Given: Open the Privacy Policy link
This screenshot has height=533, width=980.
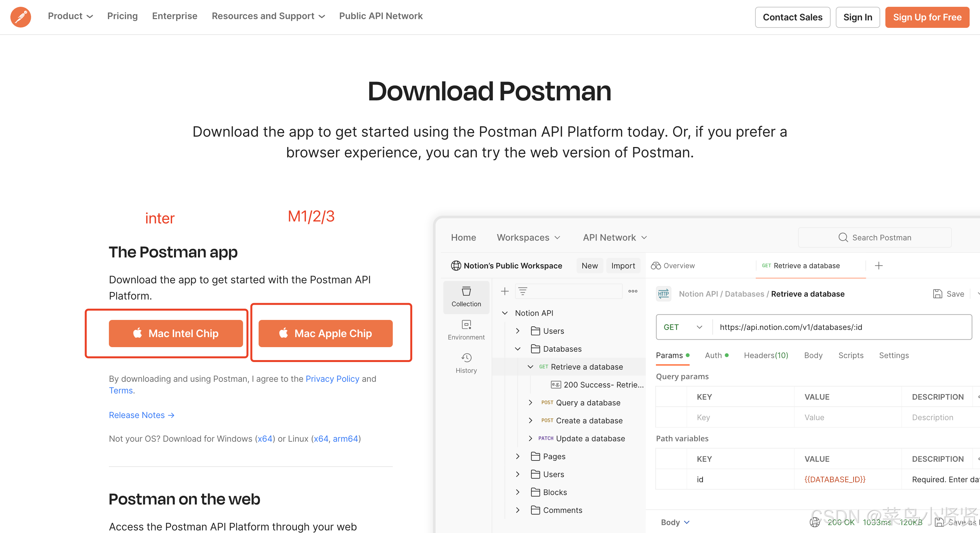Looking at the screenshot, I should [x=332, y=379].
